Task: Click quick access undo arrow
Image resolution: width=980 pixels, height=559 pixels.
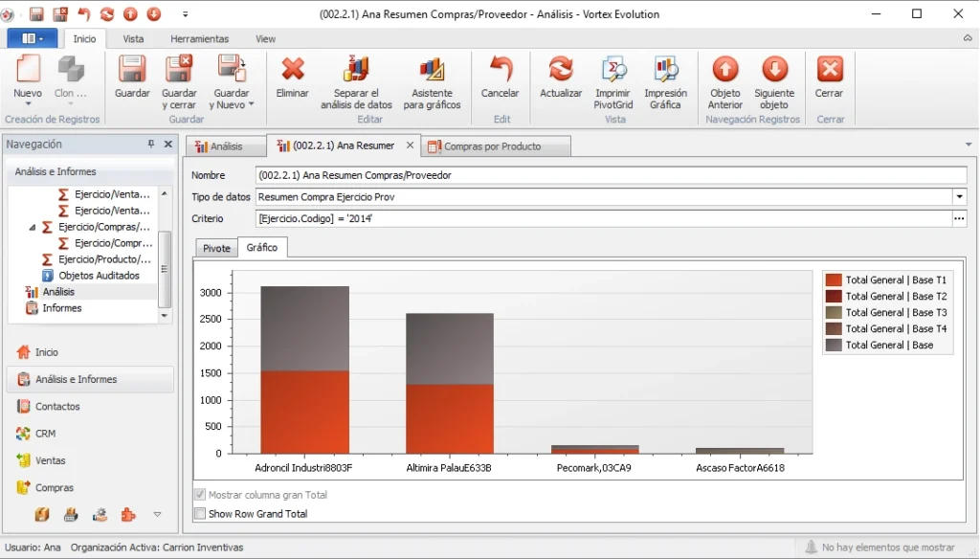Action: [84, 13]
